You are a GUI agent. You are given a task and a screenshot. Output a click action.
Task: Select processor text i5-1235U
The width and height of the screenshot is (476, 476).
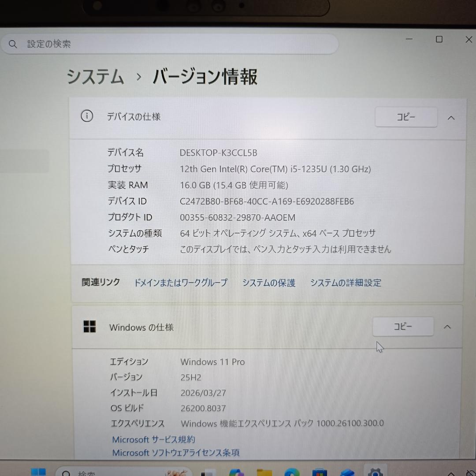[x=309, y=169]
